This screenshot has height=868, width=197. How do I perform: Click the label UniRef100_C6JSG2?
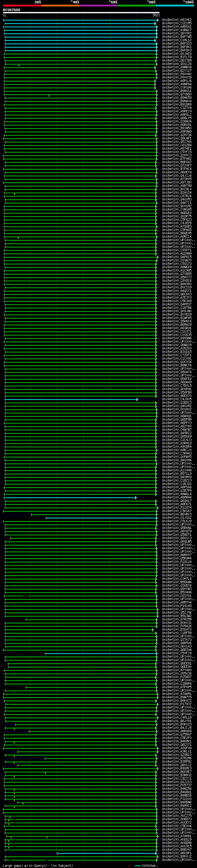coord(176,518)
